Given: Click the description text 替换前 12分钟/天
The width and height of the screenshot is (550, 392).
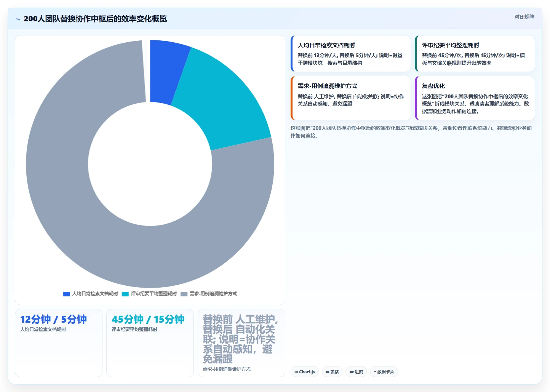Looking at the screenshot, I should pyautogui.click(x=317, y=55).
